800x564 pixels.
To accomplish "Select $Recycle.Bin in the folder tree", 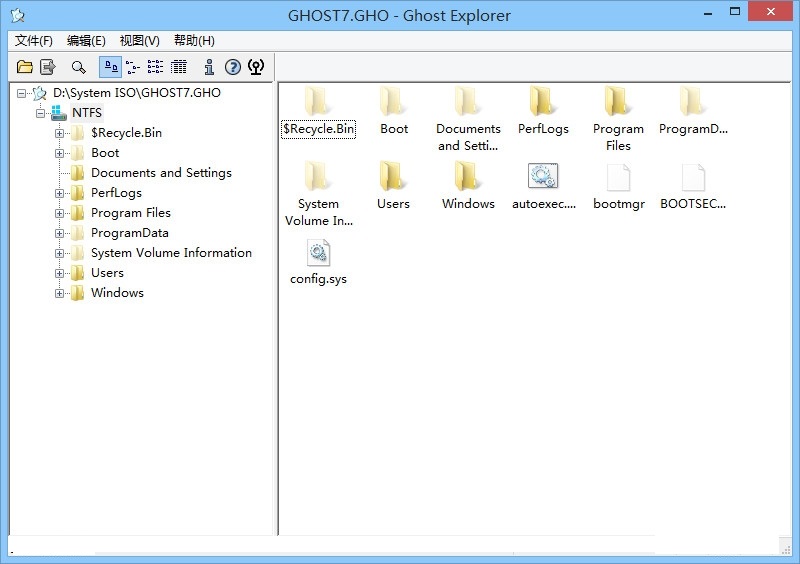I will pos(126,133).
